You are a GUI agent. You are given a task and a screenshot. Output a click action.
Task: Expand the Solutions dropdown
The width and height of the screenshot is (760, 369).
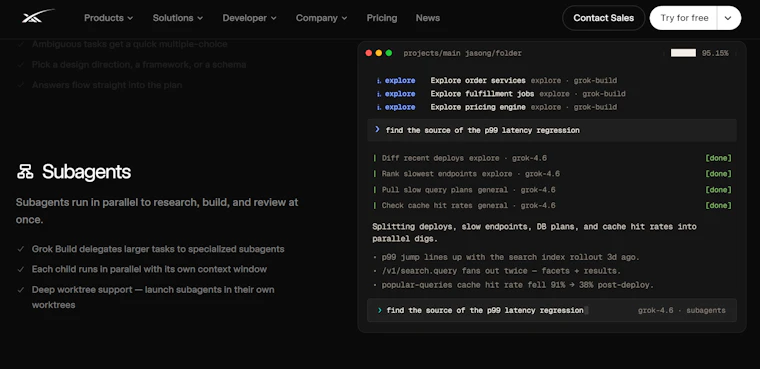pyautogui.click(x=178, y=18)
